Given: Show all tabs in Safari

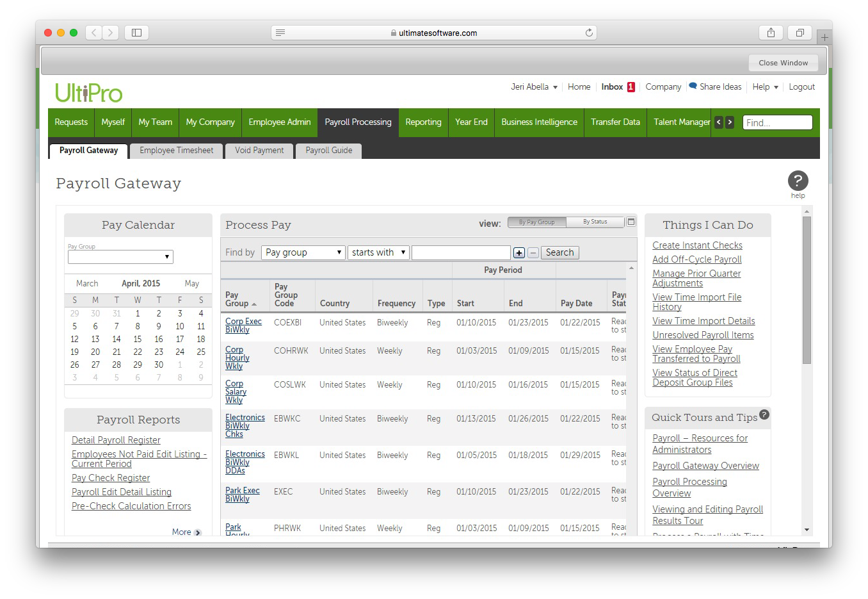Looking at the screenshot, I should (x=800, y=33).
